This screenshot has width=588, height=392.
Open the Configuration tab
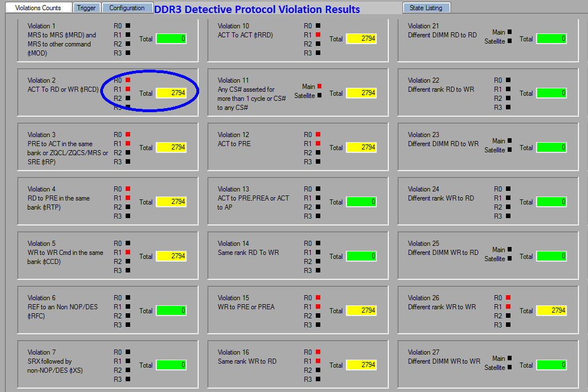tap(127, 8)
